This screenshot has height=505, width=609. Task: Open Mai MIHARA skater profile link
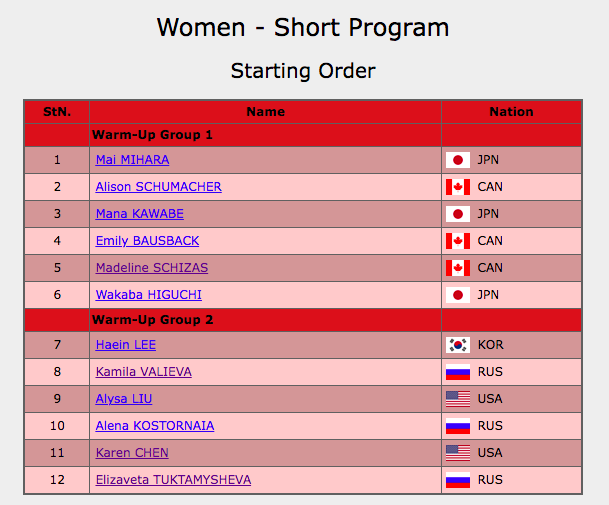click(132, 160)
